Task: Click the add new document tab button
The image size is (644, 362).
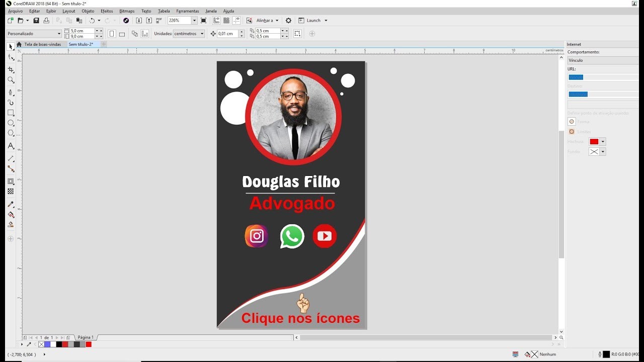Action: [104, 44]
